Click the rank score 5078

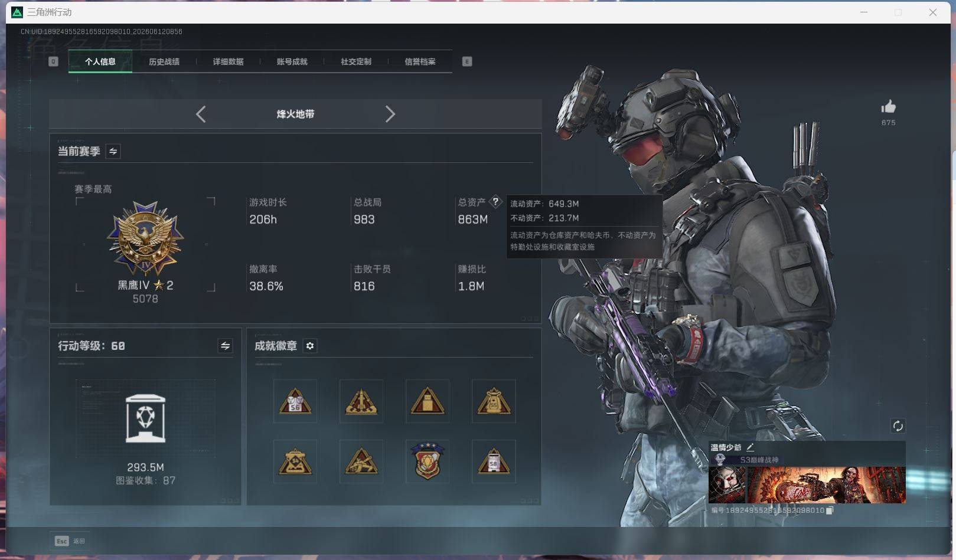[145, 299]
